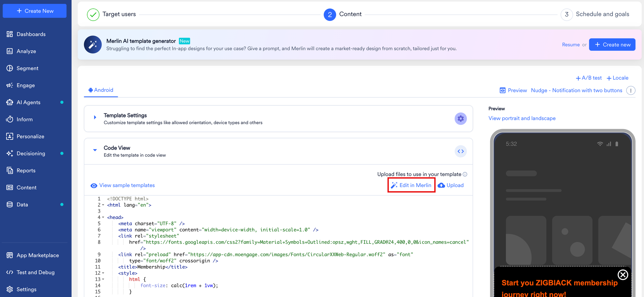
Task: Click the Code View brackets icon
Action: click(x=461, y=151)
